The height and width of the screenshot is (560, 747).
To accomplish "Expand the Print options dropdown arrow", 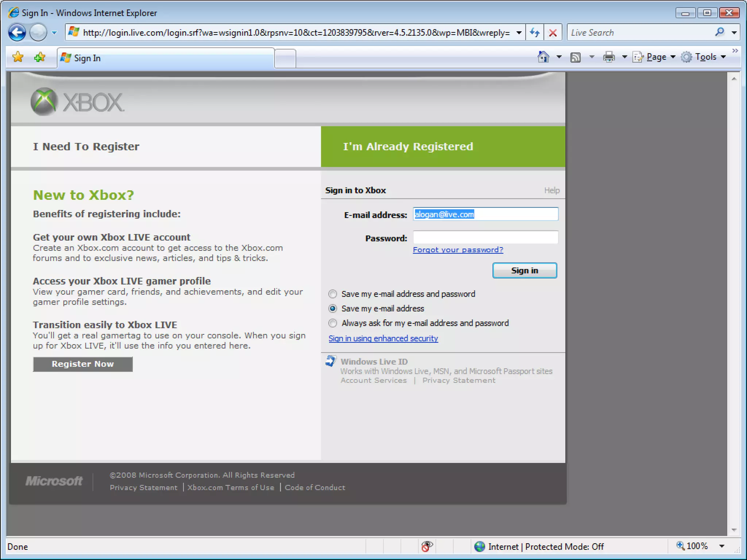I will [624, 57].
